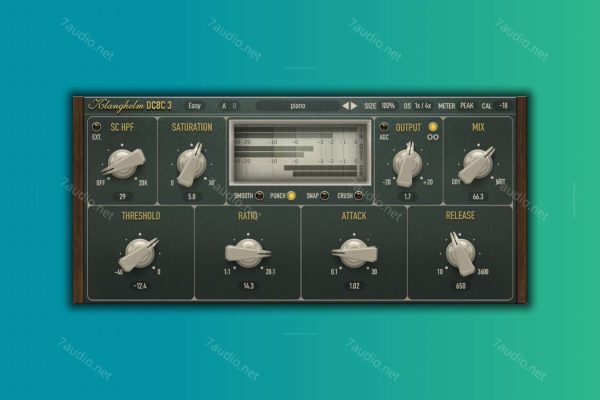Open the OS 1x / 4x oversampling selector
Viewport: 600px width, 400px height.
[x=423, y=106]
